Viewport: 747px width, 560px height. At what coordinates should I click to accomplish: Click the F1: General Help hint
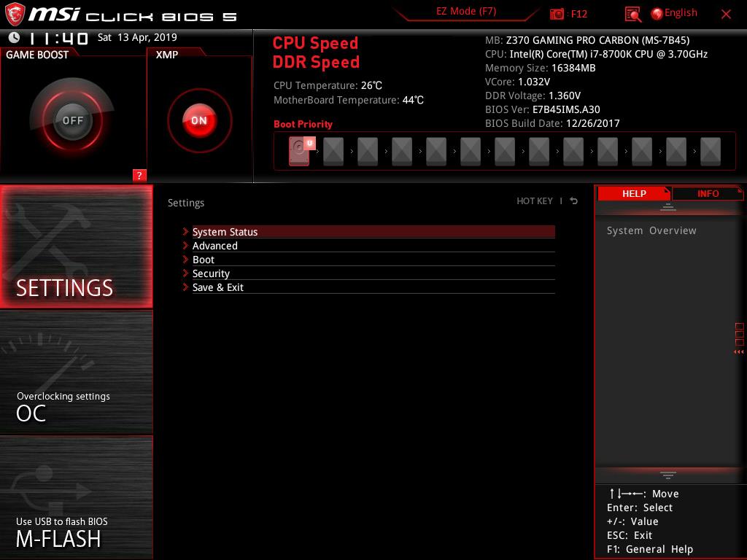click(650, 549)
